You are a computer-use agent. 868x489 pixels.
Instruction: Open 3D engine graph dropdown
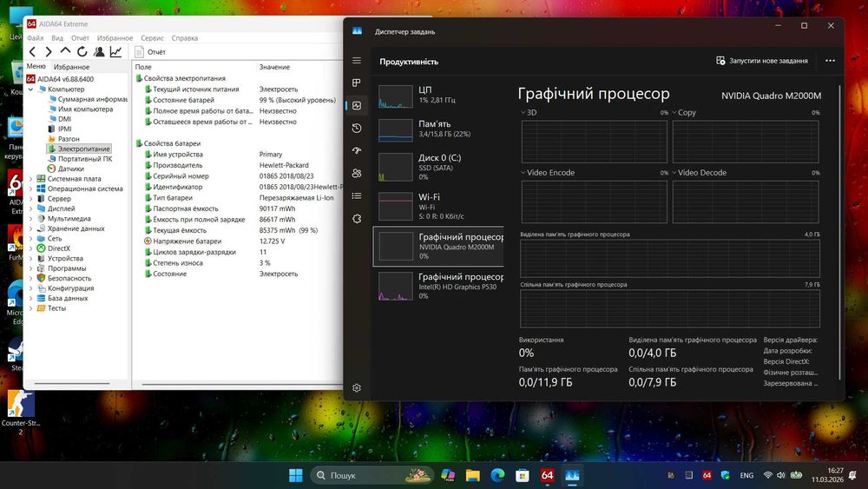529,112
